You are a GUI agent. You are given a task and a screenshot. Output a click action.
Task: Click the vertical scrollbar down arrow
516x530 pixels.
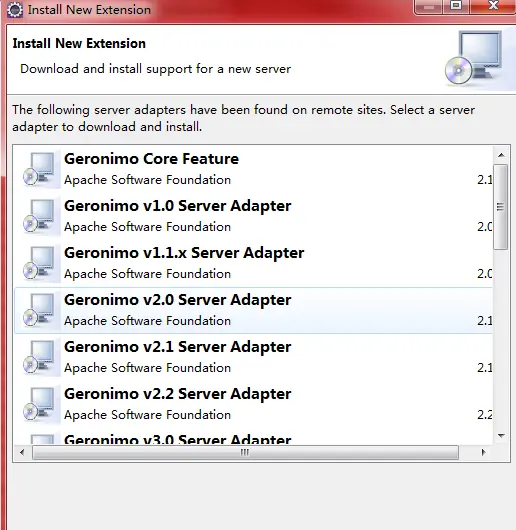click(501, 436)
